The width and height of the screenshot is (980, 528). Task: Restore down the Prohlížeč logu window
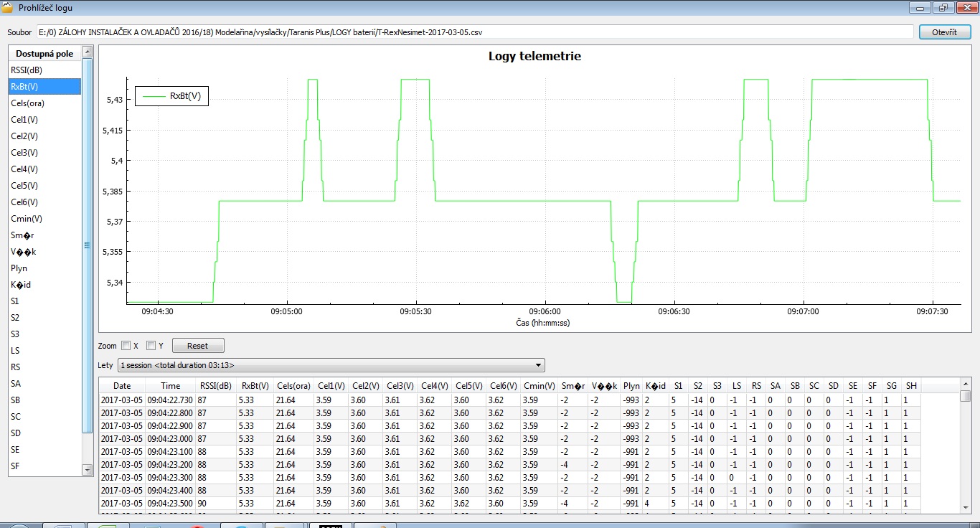point(942,8)
